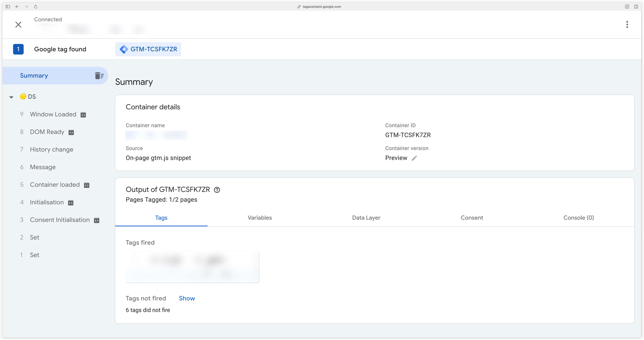Select the Container loaded event

point(55,185)
